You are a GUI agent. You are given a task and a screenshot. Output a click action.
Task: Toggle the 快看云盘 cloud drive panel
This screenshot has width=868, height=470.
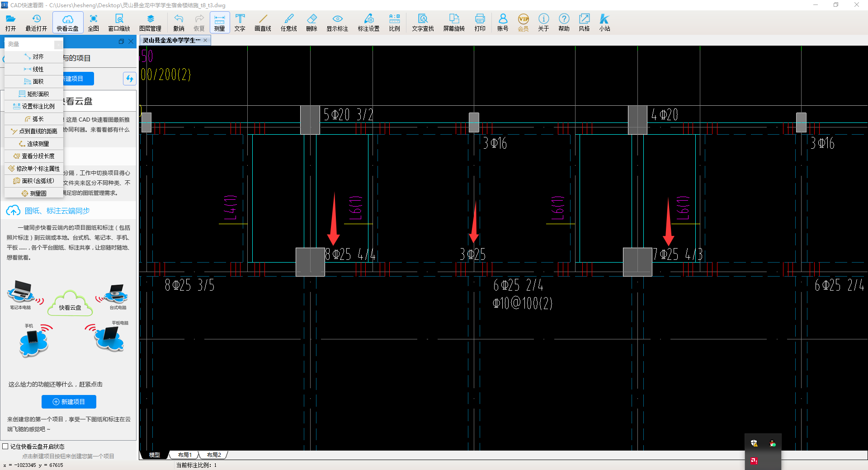tap(68, 23)
